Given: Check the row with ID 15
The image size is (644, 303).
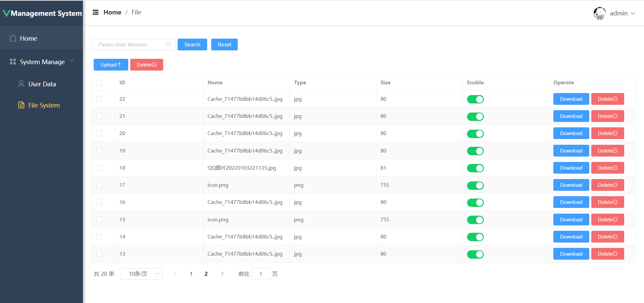Looking at the screenshot, I should coord(99,219).
